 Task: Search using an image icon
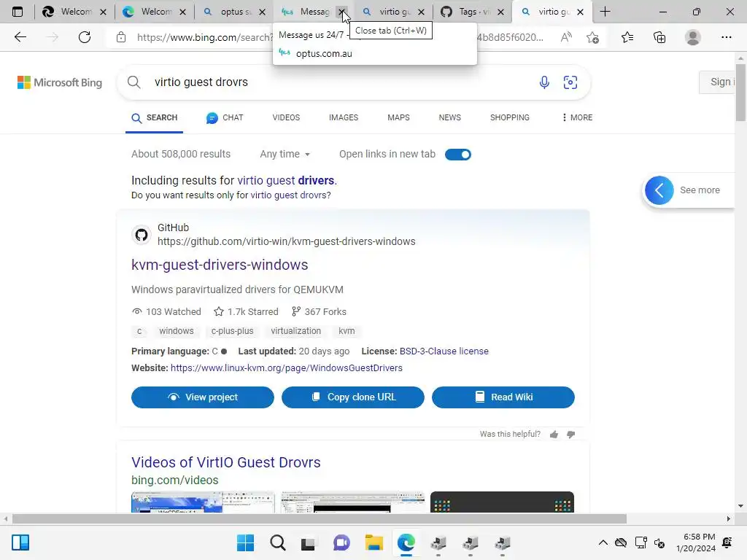point(570,82)
